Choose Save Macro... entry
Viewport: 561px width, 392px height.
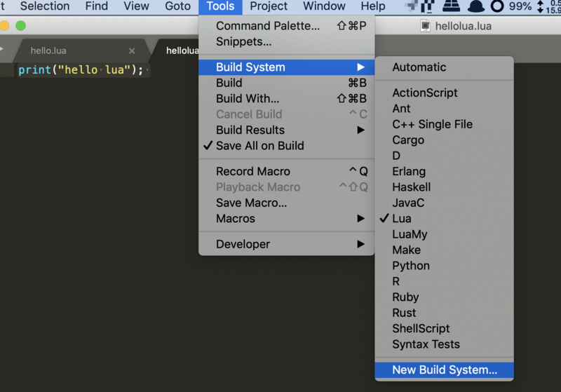point(287,203)
